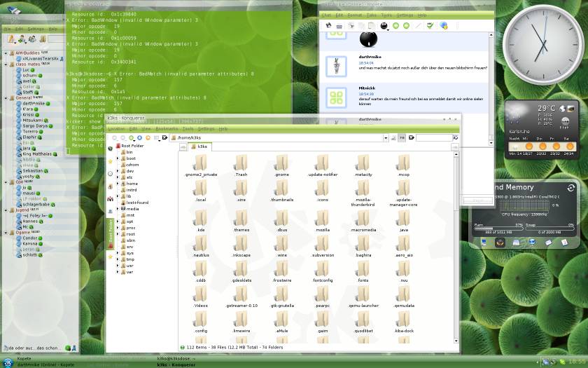
Task: Click the search field in Konqueror toolbar
Action: pos(434,138)
